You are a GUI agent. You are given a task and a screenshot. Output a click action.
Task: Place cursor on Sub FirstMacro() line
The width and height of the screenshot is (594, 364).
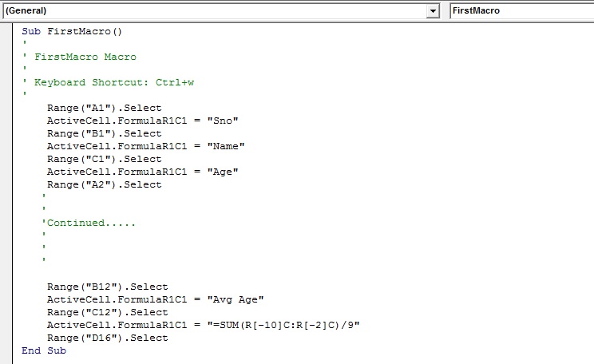[x=72, y=31]
